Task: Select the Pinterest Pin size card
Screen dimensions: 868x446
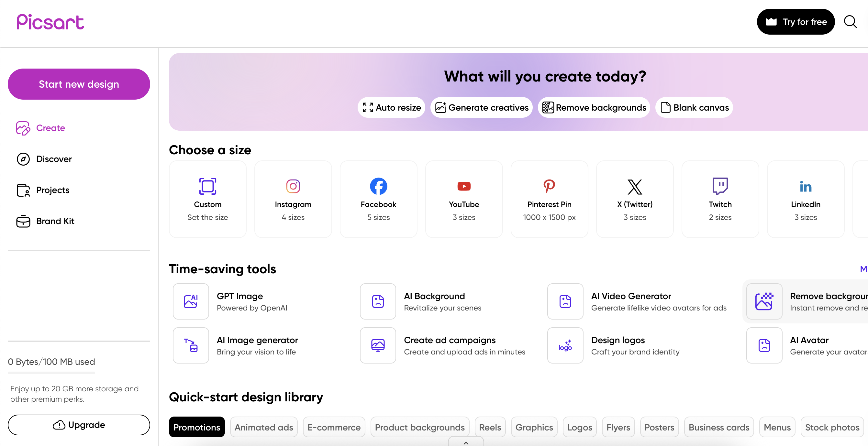Action: (x=549, y=200)
